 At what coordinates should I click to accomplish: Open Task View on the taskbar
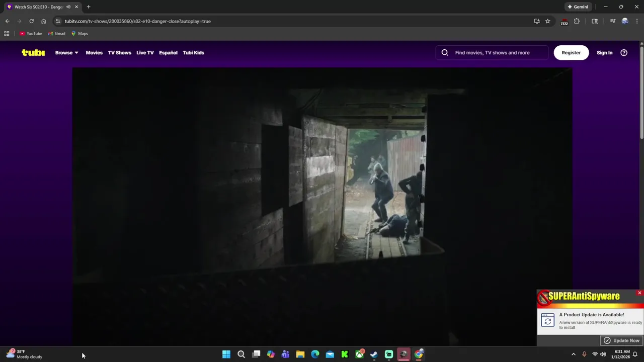click(x=256, y=354)
